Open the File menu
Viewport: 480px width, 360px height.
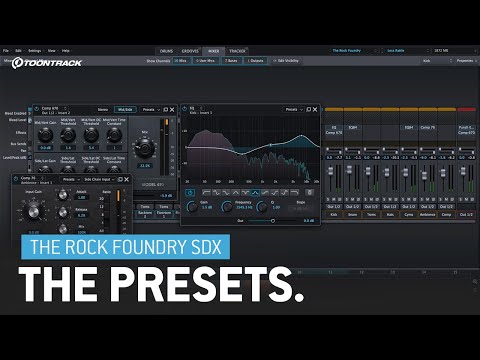tap(6, 51)
